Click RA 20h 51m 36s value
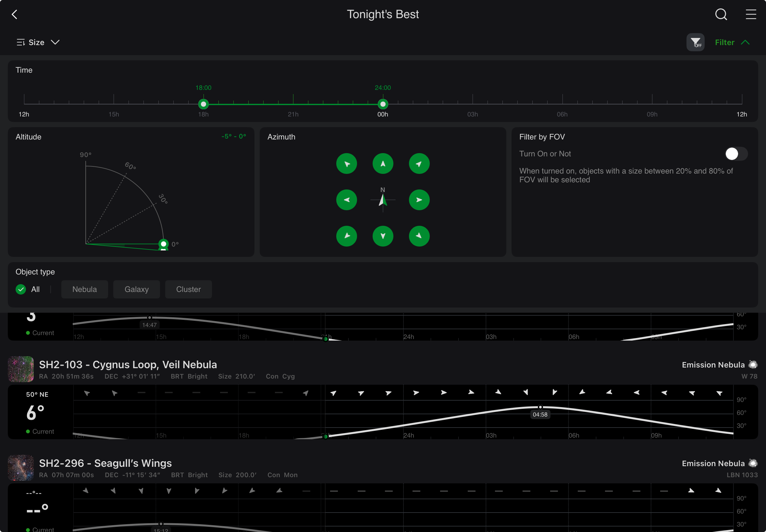Screen dimensions: 766x532 coord(66,376)
